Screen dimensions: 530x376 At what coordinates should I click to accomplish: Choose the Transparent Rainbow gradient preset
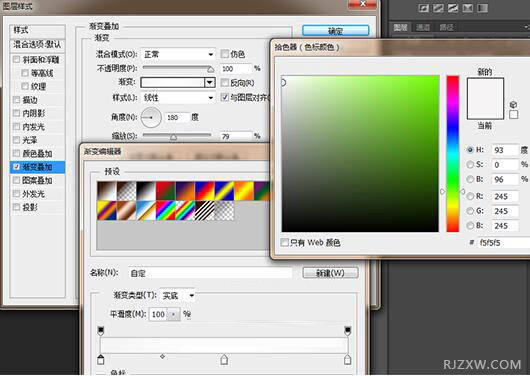[x=185, y=211]
